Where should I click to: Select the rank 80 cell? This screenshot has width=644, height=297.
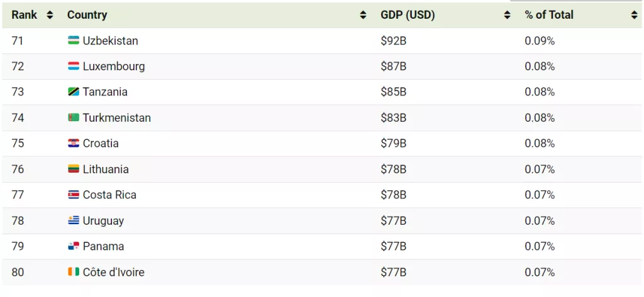click(x=18, y=273)
